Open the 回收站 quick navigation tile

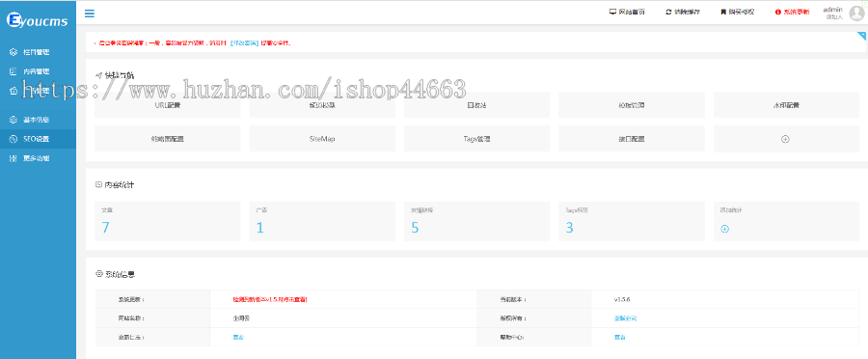476,105
